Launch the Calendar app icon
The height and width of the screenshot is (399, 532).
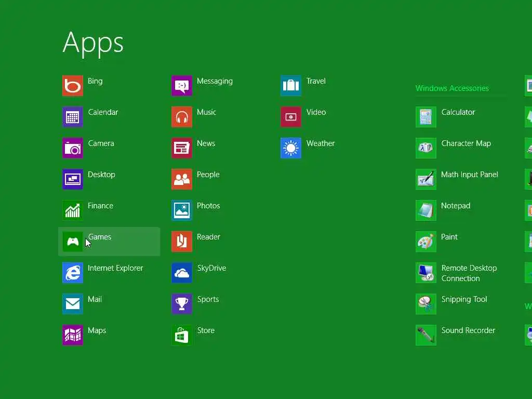(x=73, y=117)
